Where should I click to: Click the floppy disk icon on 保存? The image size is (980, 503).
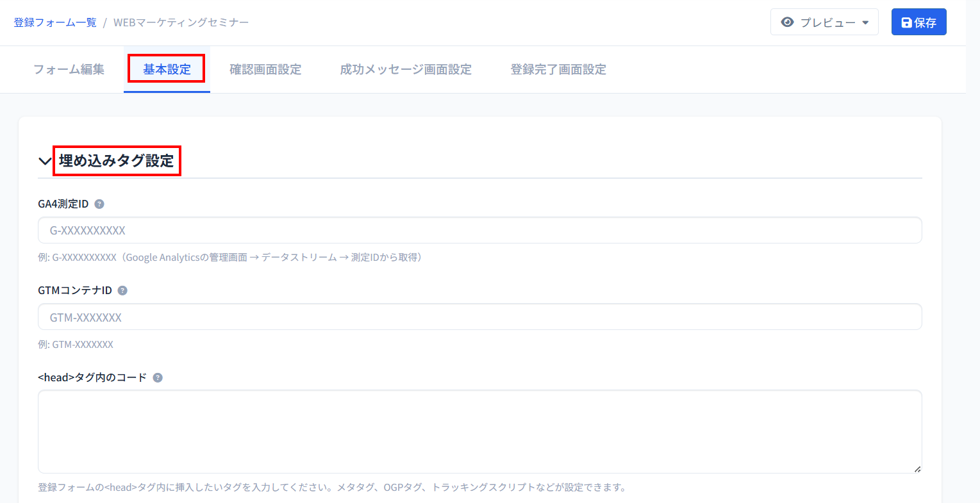point(906,23)
